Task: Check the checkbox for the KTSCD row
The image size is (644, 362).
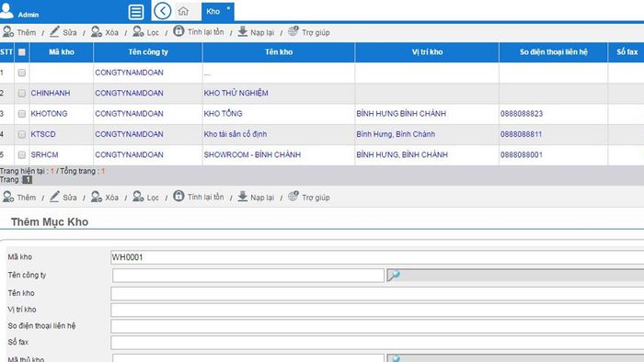Action: tap(22, 134)
